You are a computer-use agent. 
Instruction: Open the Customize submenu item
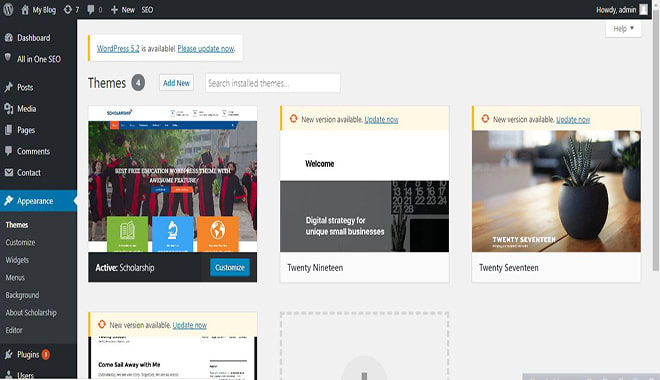coord(20,242)
